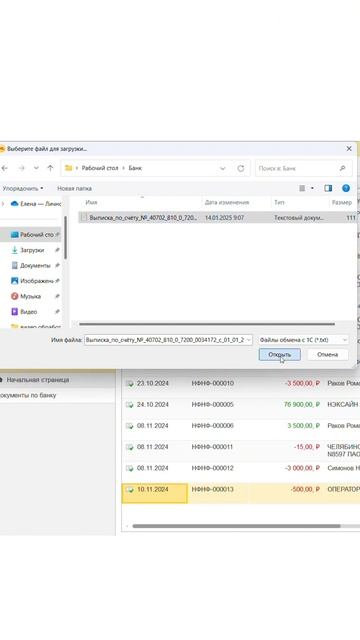Select Рабочий стол in address path
Image resolution: width=360 pixels, height=640 pixels.
[100, 168]
